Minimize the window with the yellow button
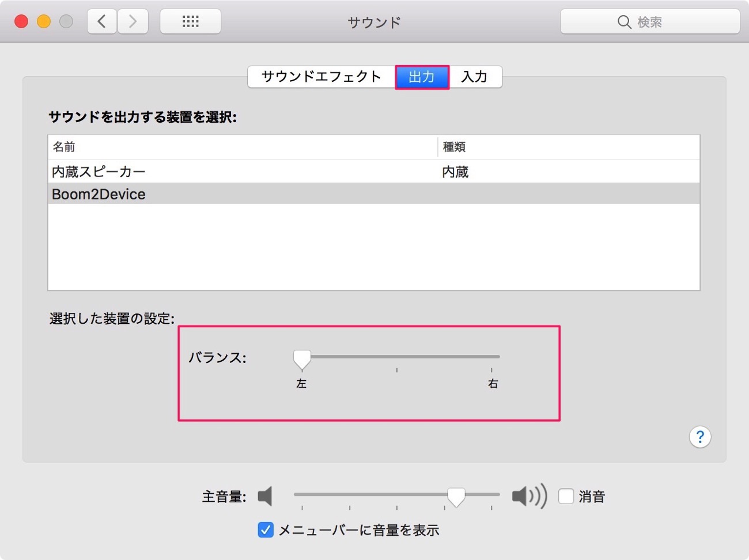The image size is (749, 560). pos(44,22)
